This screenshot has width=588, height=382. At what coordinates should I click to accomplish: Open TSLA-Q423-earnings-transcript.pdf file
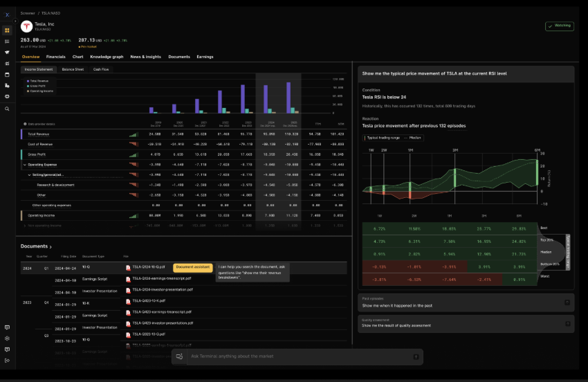tap(162, 312)
